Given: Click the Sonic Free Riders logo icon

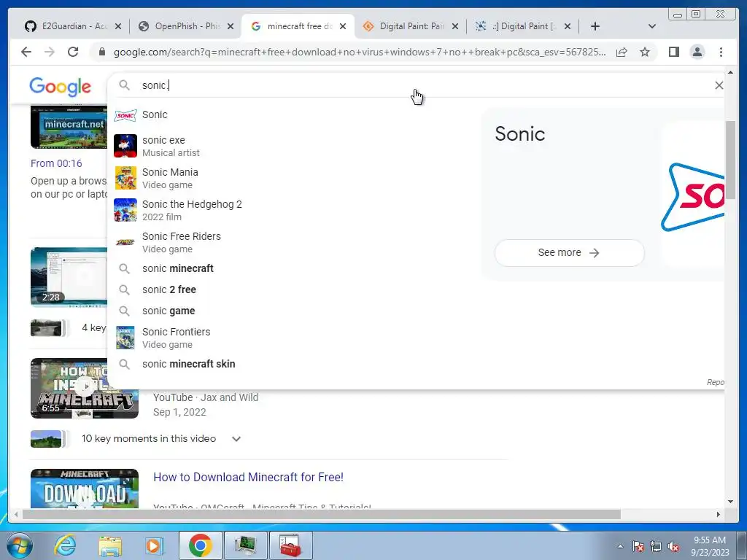Looking at the screenshot, I should (x=125, y=242).
